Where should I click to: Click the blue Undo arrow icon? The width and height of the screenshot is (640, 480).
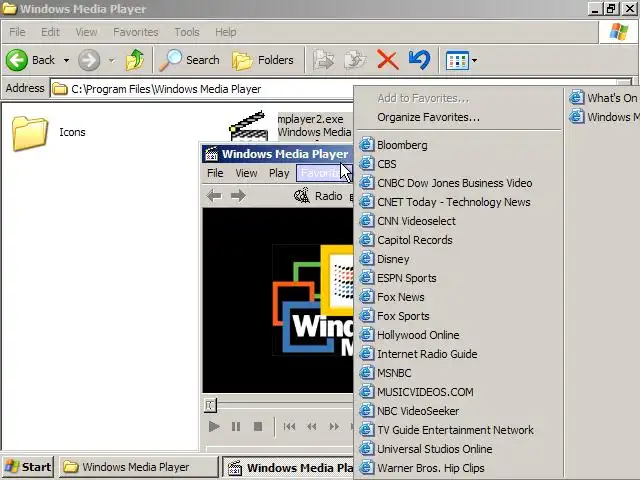[x=419, y=60]
